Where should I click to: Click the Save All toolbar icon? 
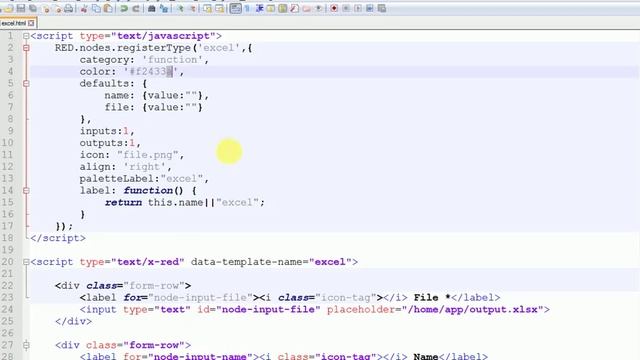coord(33,8)
